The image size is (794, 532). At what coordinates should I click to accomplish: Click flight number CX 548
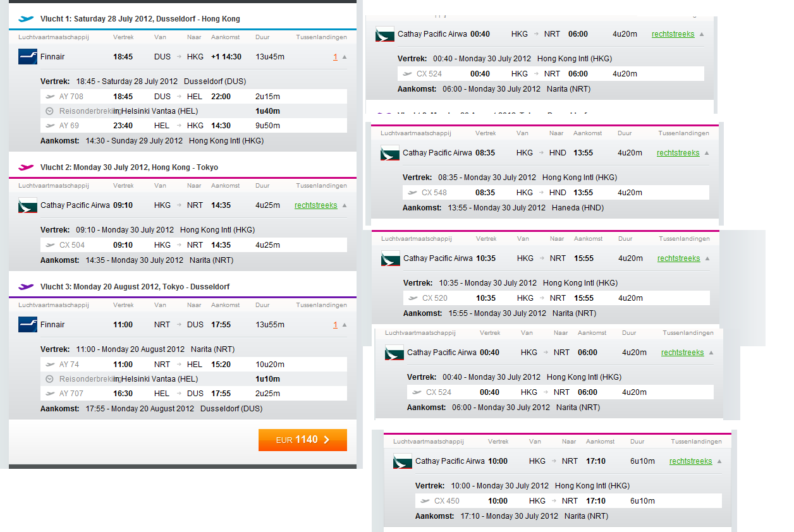pyautogui.click(x=434, y=193)
